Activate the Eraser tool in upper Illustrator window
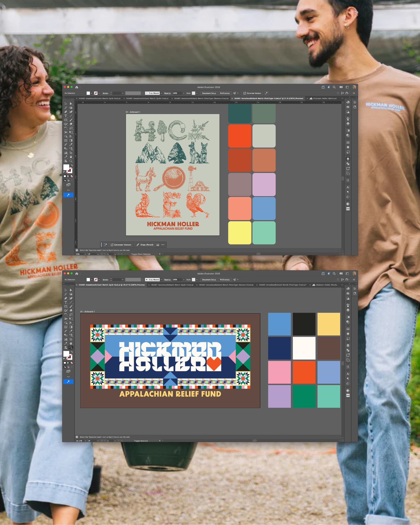The image size is (420, 525). point(71,124)
